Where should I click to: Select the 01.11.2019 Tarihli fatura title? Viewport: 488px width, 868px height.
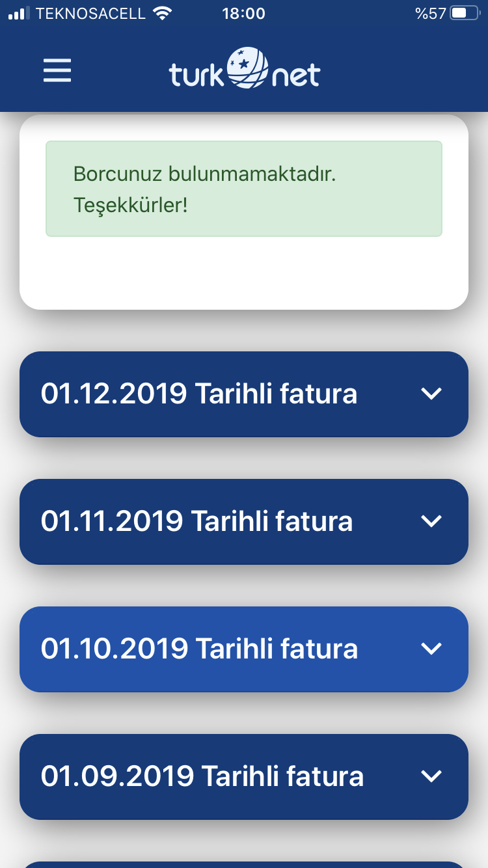pos(197,521)
